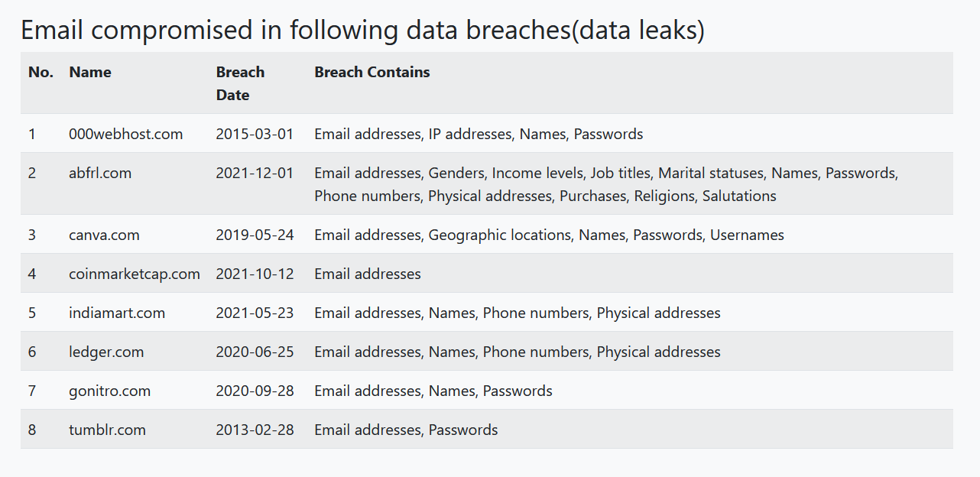Viewport: 980px width, 477px height.
Task: Select the 000webhost.com breach name
Action: click(x=126, y=134)
